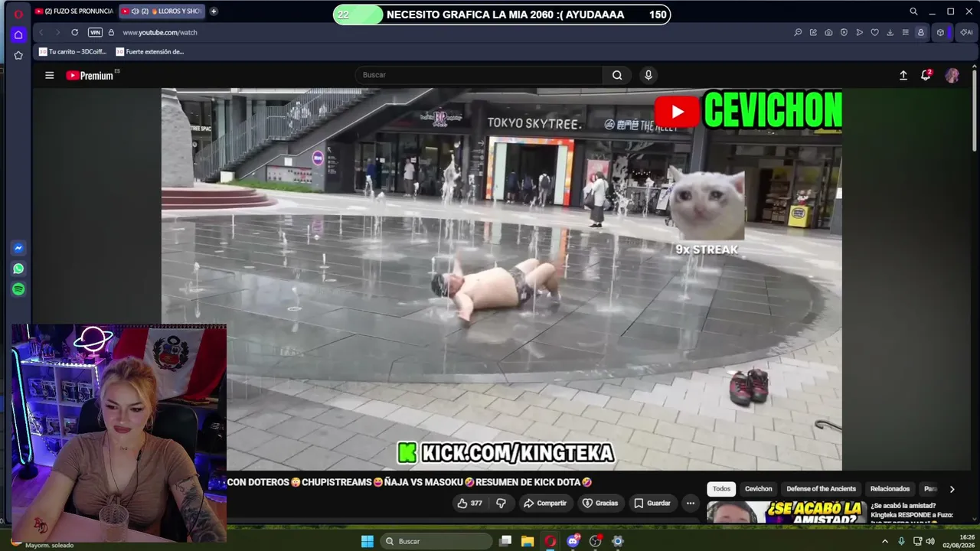Open Opera easy setup sliders icon
Viewport: 980px width, 551px height.
[x=905, y=32]
